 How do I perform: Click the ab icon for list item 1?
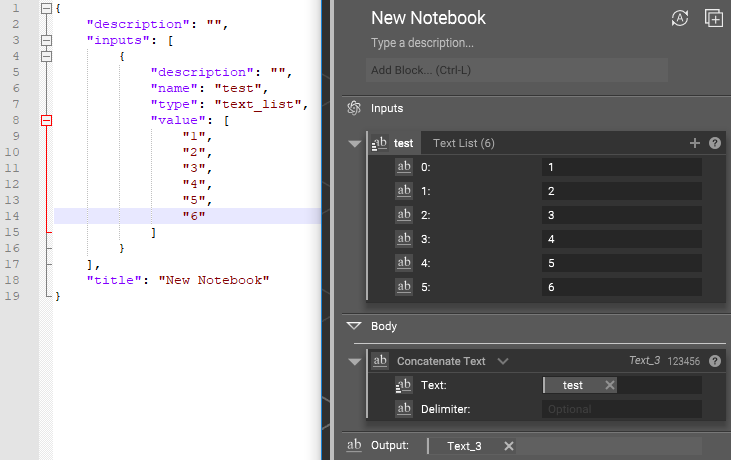[404, 191]
